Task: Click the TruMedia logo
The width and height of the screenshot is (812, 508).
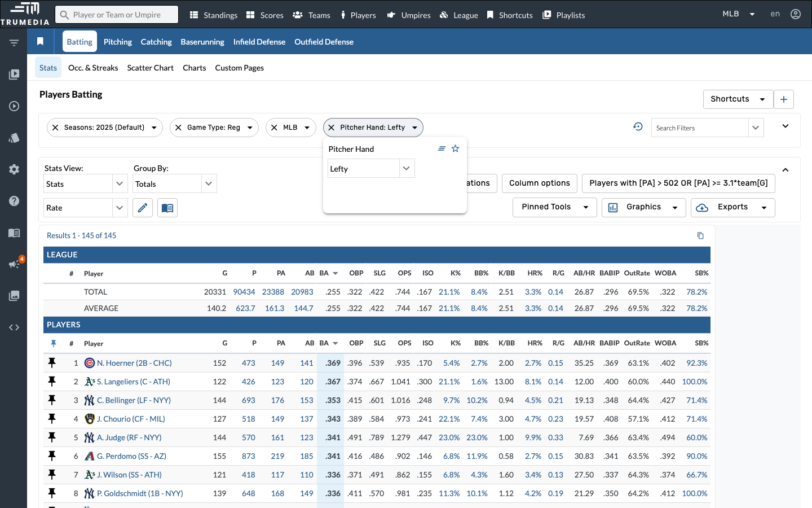Action: pyautogui.click(x=25, y=14)
